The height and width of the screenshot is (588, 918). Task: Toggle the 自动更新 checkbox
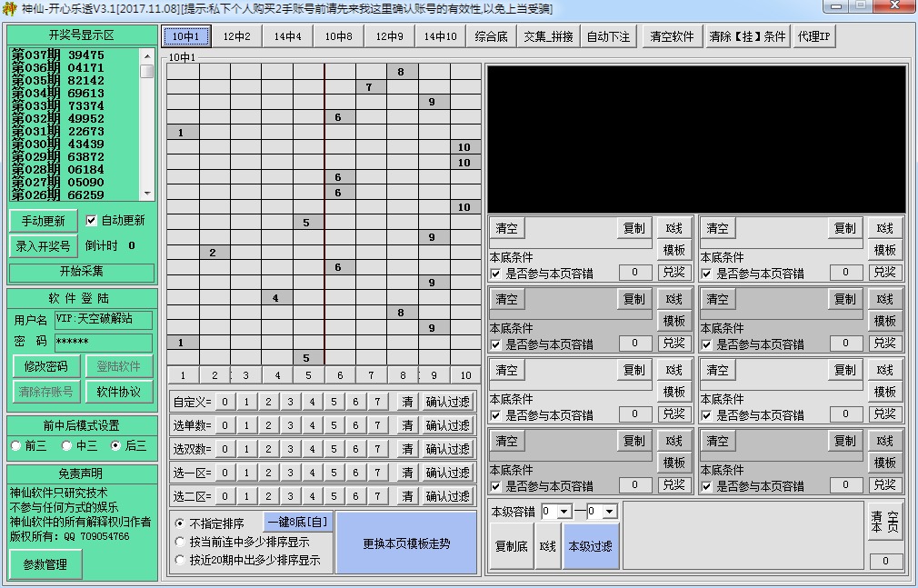click(89, 219)
